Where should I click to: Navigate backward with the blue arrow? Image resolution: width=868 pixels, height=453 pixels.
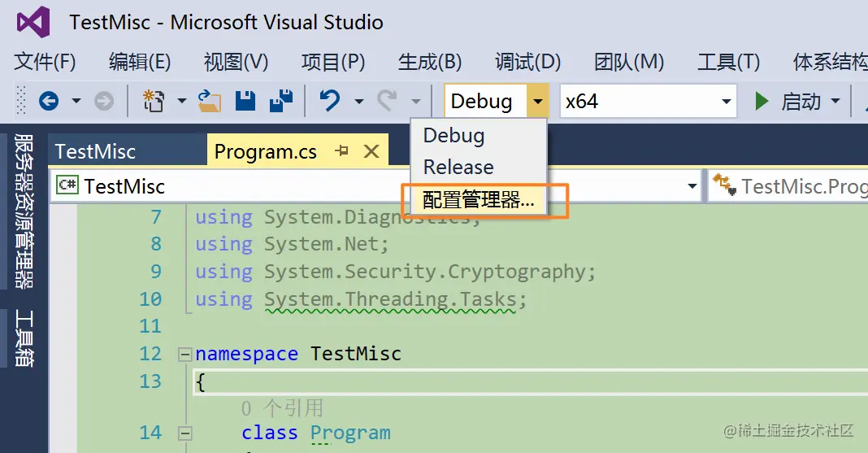[x=49, y=102]
